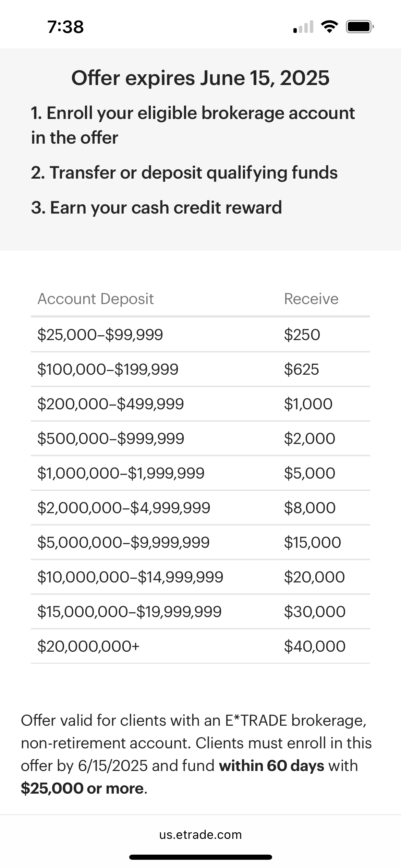Tap the $625 reward amount
The image size is (401, 868).
(x=302, y=370)
